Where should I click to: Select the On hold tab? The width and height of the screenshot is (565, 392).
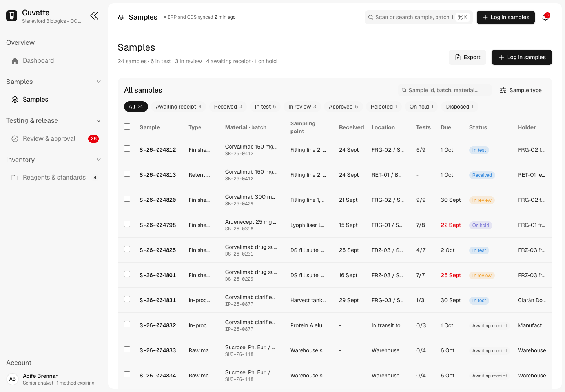point(421,107)
